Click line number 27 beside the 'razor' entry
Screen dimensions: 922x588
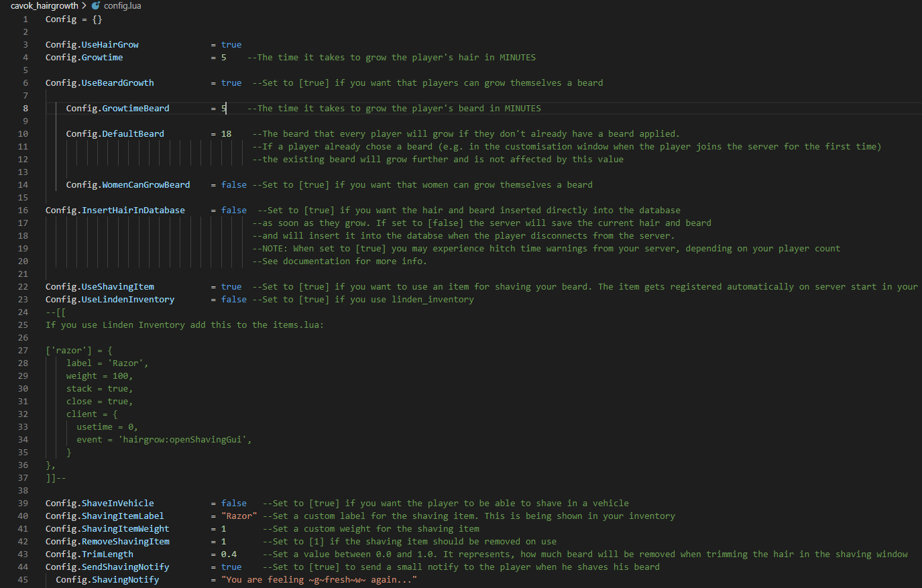[23, 350]
